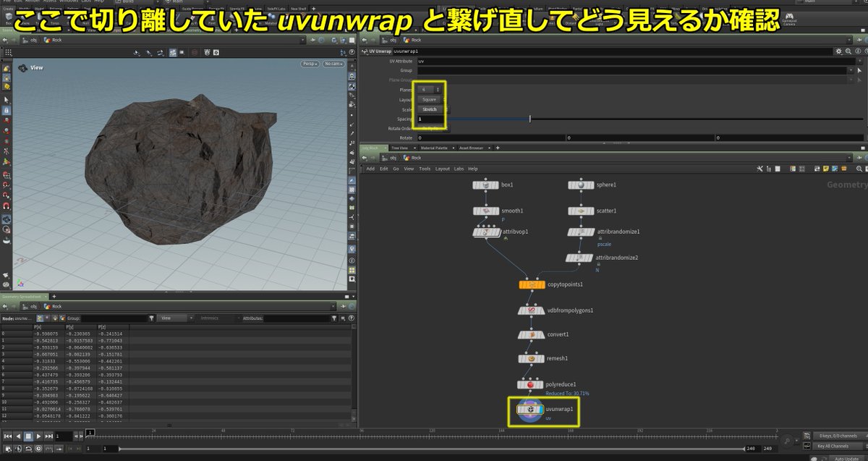Select the box1 node

pyautogui.click(x=485, y=185)
